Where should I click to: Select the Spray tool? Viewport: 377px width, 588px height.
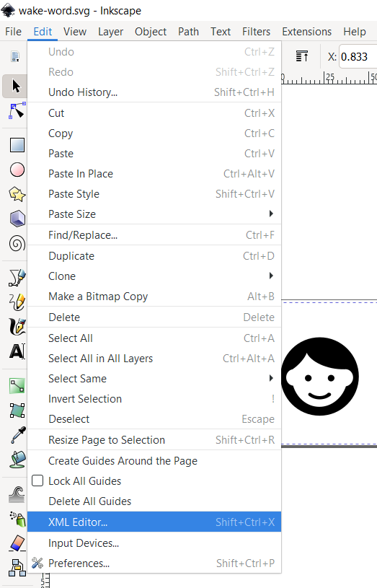click(17, 519)
